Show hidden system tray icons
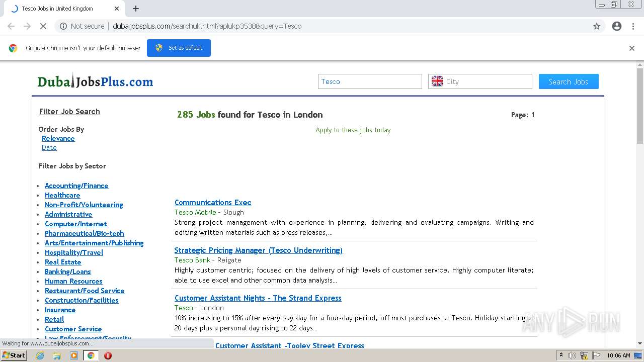 coord(561,355)
